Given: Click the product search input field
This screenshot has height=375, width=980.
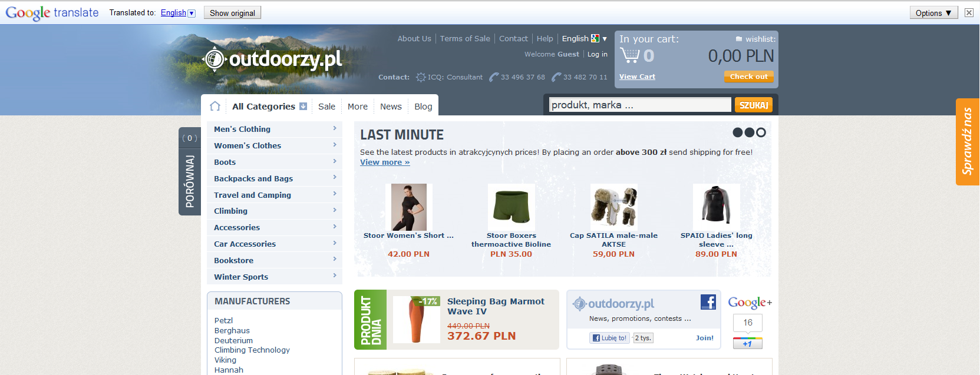Looking at the screenshot, I should (640, 105).
